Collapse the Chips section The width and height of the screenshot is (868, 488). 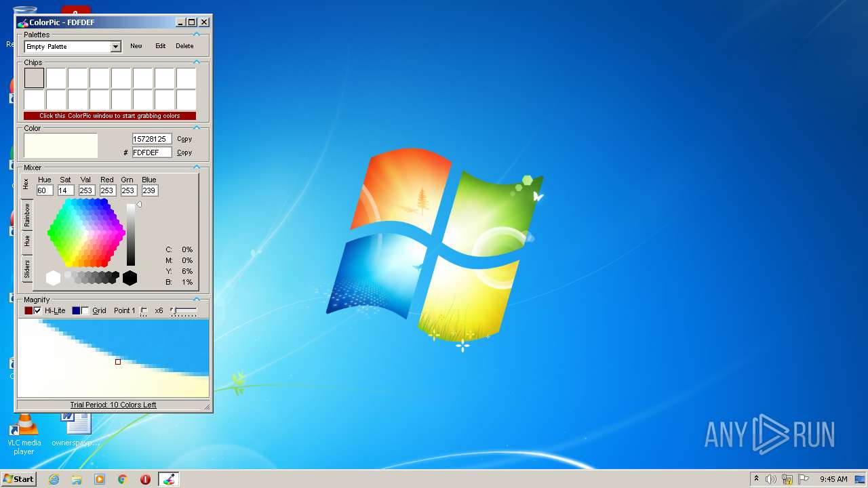click(197, 62)
